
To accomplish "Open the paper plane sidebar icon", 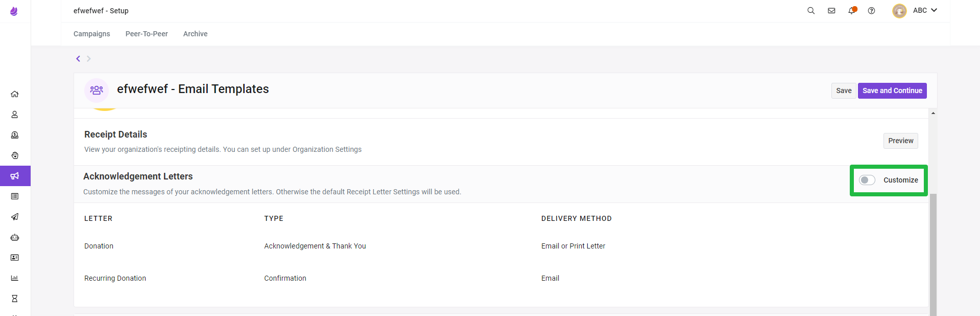I will [15, 217].
